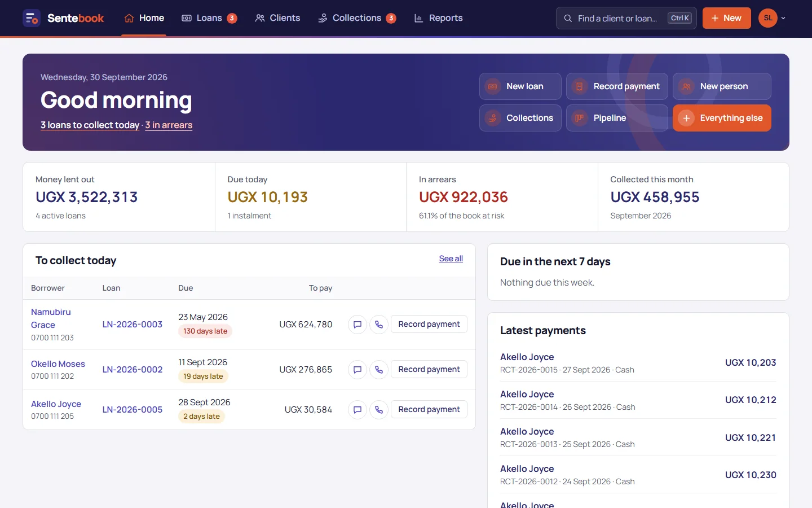Call Okello Moses phone icon

pyautogui.click(x=379, y=370)
